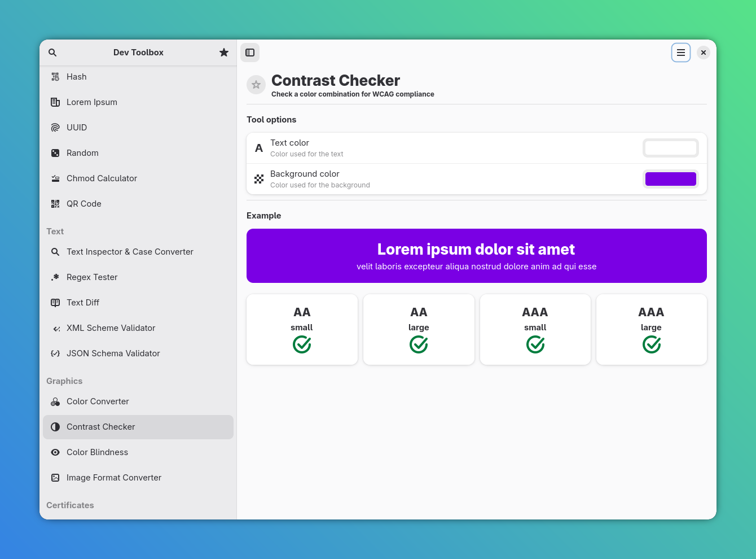The image size is (756, 559).
Task: Toggle the sidebar visibility
Action: tap(250, 52)
